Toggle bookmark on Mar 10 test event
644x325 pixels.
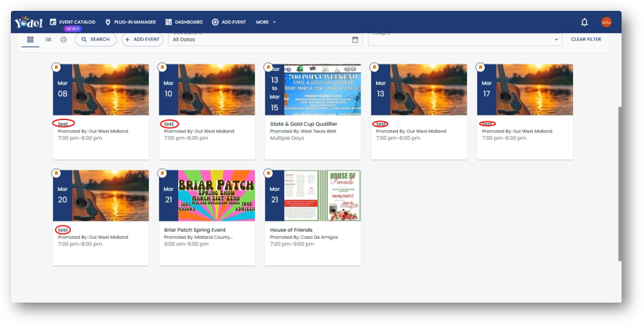[x=162, y=67]
